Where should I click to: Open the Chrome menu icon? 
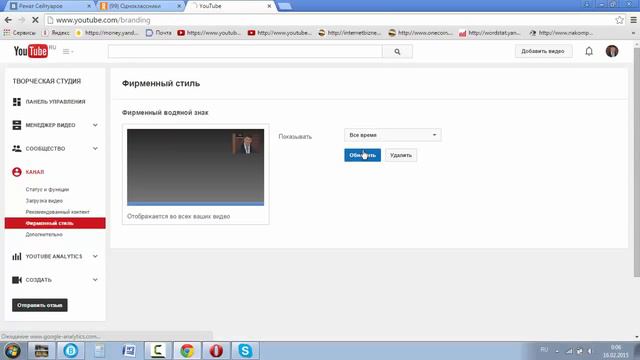(x=633, y=20)
